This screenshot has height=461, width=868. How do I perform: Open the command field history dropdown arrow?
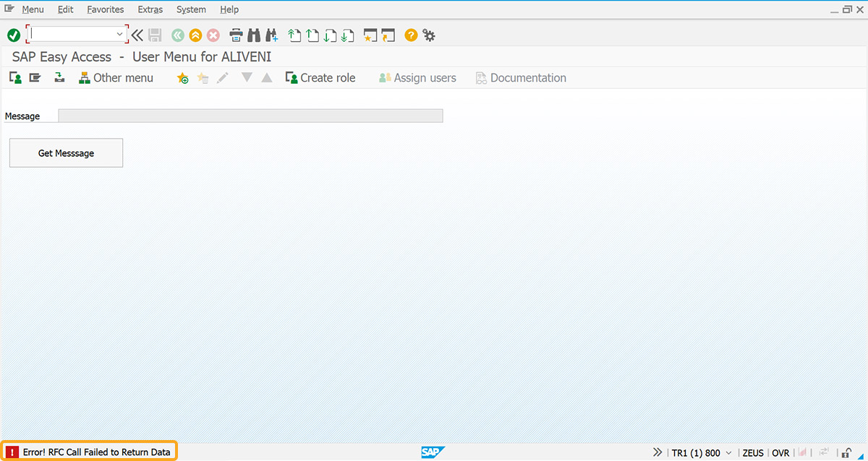120,34
